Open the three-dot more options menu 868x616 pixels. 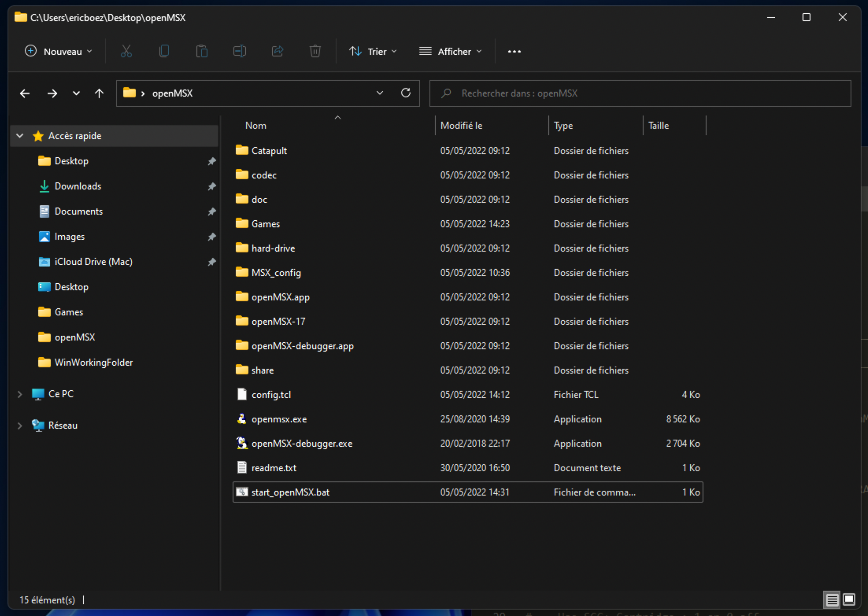[514, 52]
